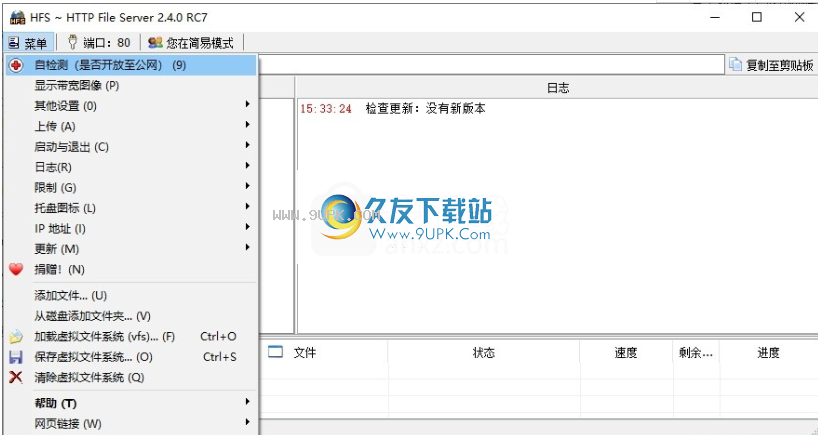Select 显示带宽图像 (P) menu item
The image size is (818, 435).
[131, 86]
